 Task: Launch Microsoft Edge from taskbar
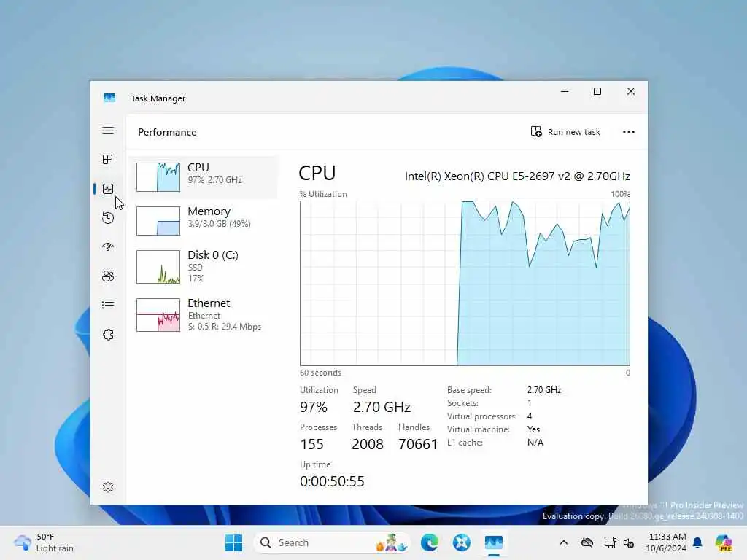point(430,542)
